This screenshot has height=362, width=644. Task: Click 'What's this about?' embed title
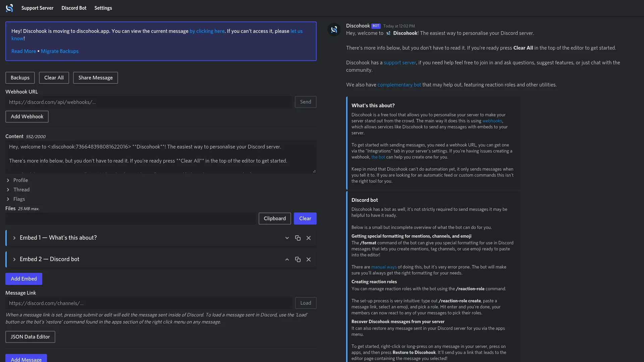(x=373, y=106)
